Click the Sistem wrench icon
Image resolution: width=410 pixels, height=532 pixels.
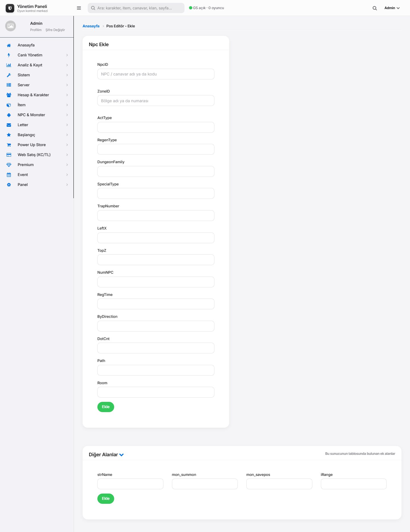coord(9,75)
